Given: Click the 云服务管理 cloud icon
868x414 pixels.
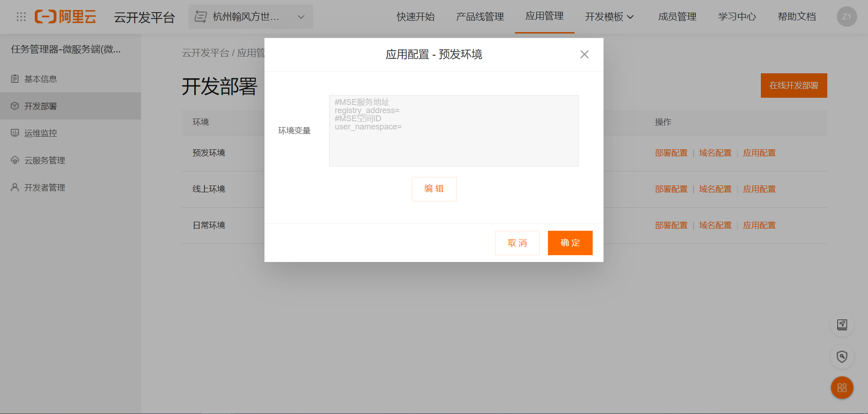Looking at the screenshot, I should click(15, 160).
